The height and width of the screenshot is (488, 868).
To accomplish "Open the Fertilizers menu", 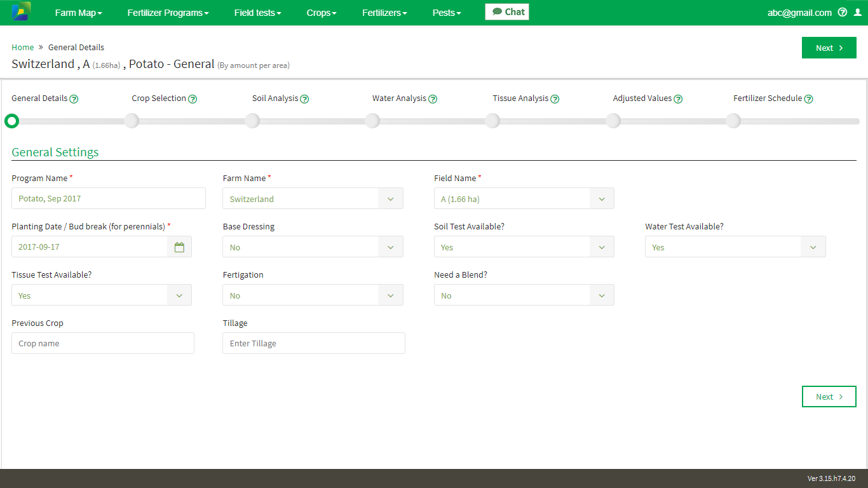I will pyautogui.click(x=384, y=13).
